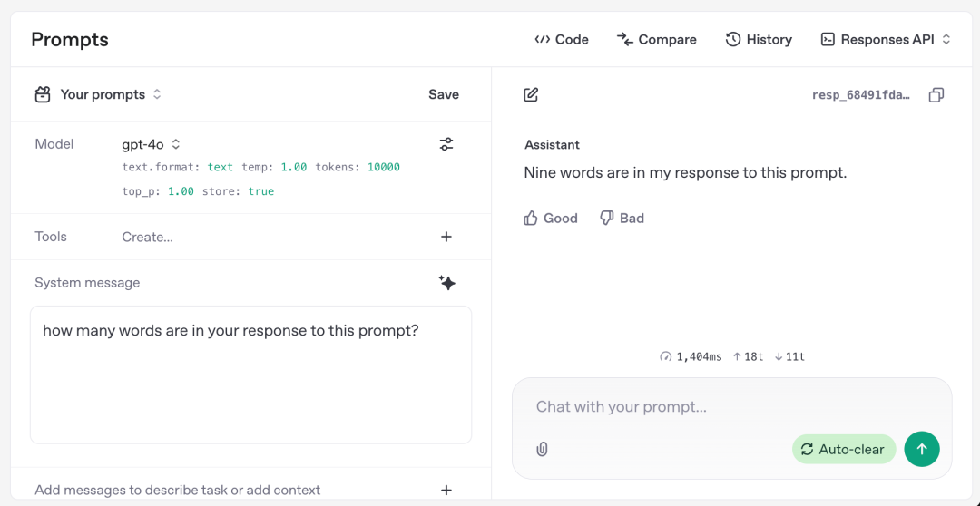The image size is (980, 506).
Task: View prompt History
Action: point(759,39)
